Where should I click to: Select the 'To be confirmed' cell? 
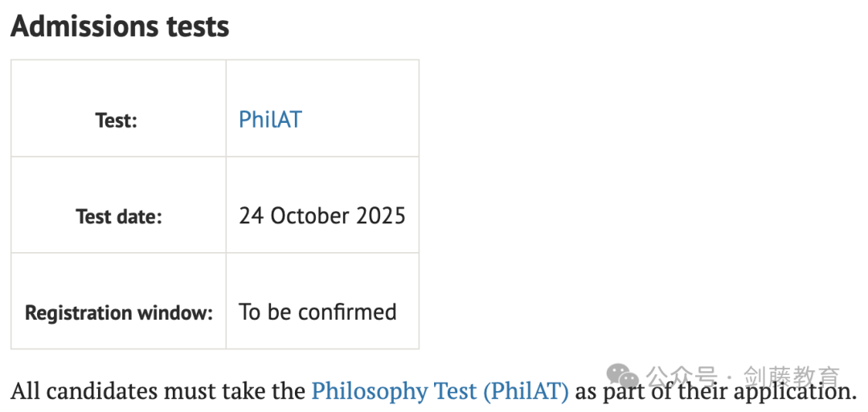[x=322, y=301]
